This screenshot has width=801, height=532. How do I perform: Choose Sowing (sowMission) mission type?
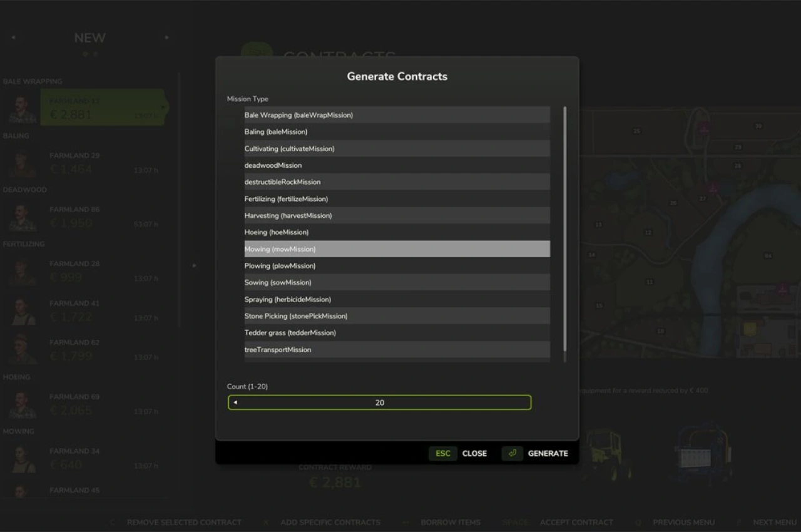pyautogui.click(x=397, y=282)
